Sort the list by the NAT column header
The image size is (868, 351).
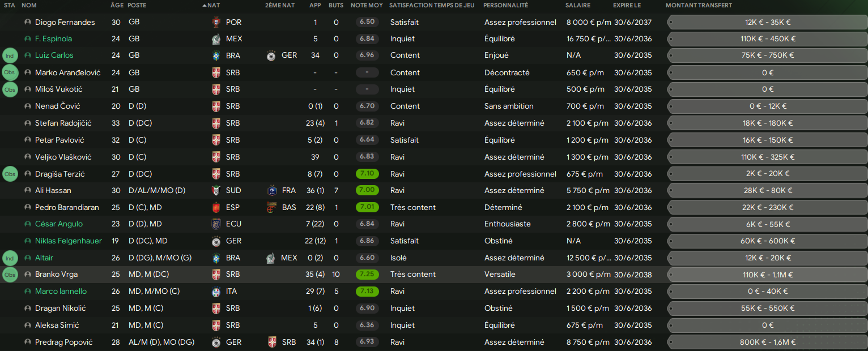point(214,5)
